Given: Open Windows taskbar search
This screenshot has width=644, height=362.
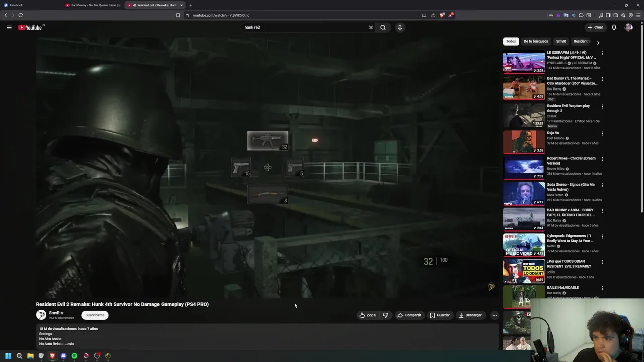Looking at the screenshot, I should point(19,356).
